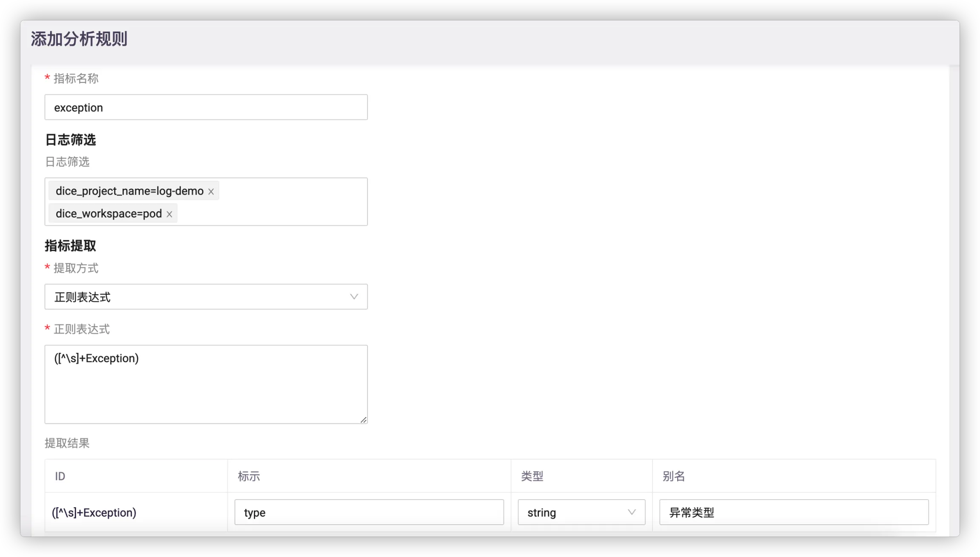Expand the string type dropdown
The image size is (980, 557).
click(581, 512)
